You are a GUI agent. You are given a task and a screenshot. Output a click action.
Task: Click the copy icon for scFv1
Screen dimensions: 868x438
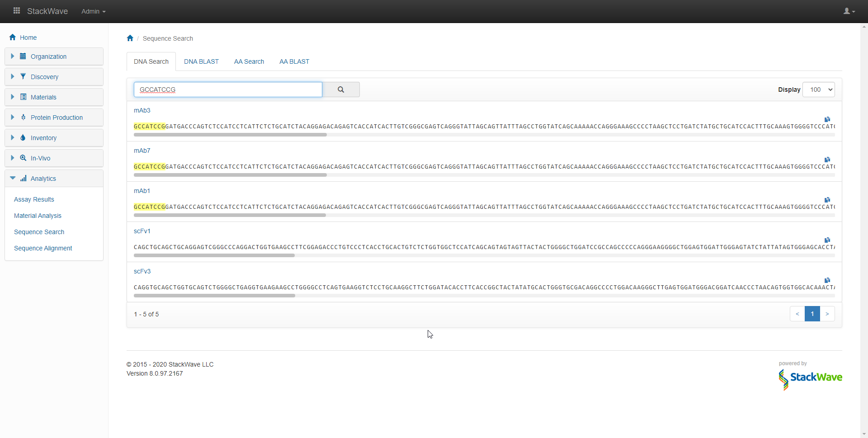point(827,240)
